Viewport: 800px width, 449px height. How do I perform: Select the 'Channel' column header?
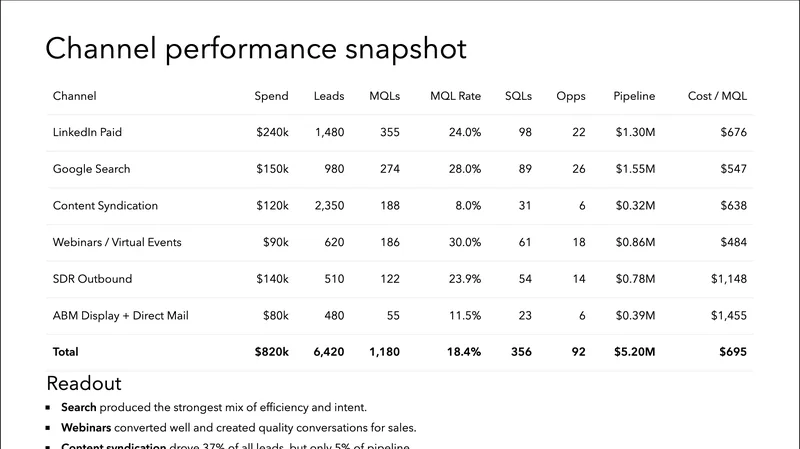(x=75, y=97)
